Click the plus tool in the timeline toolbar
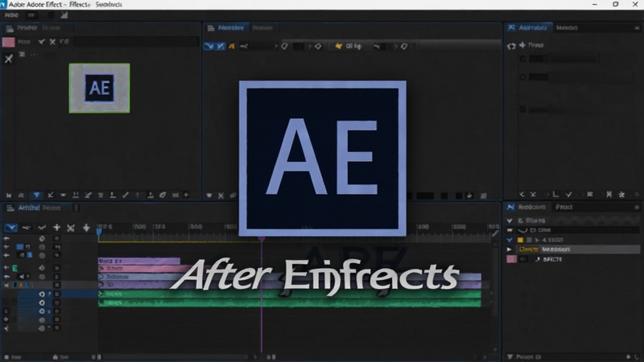The image size is (644, 362). tap(56, 228)
